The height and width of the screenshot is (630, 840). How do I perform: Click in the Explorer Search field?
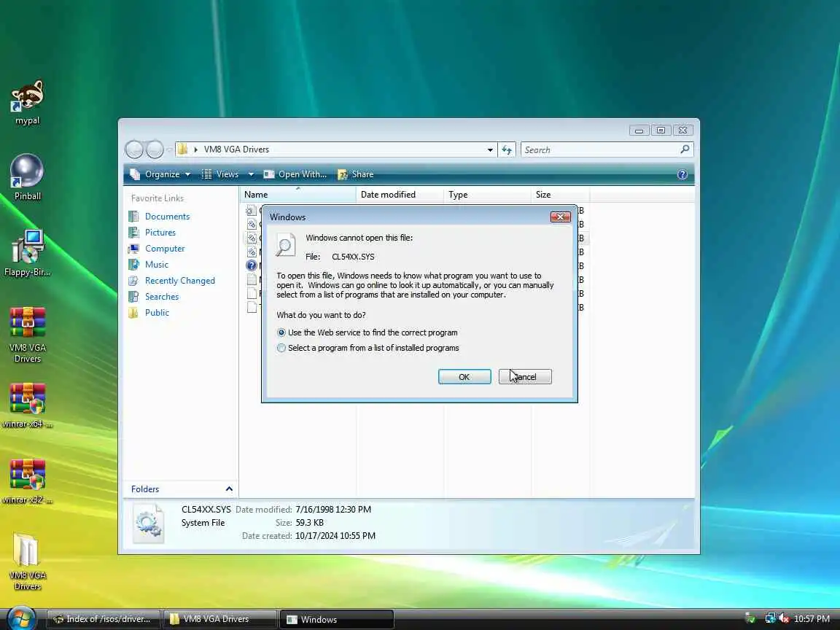coord(600,150)
